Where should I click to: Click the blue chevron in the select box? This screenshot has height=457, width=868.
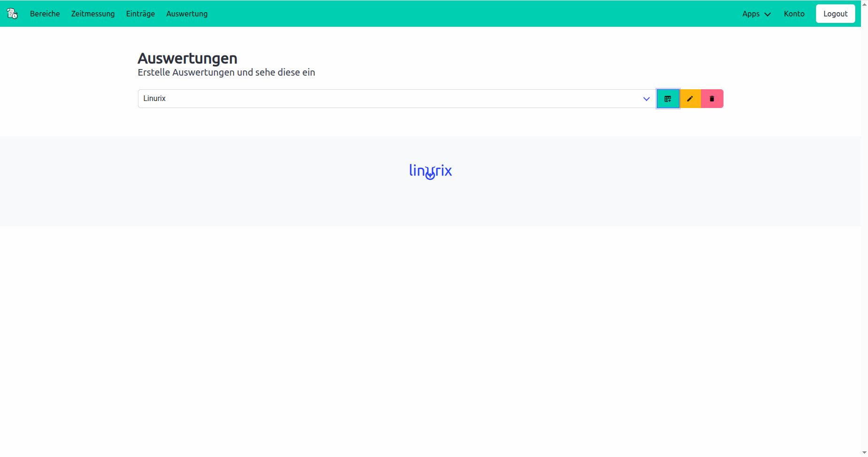646,99
